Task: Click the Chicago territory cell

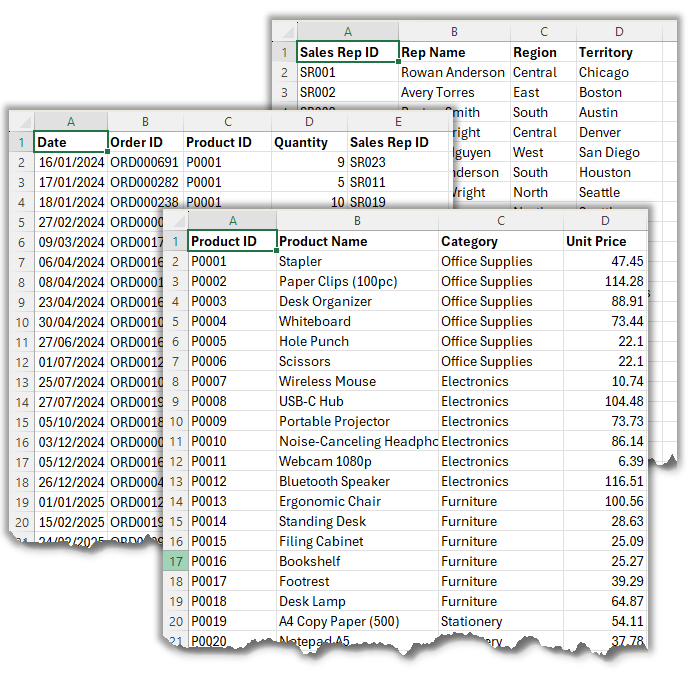Action: [619, 72]
